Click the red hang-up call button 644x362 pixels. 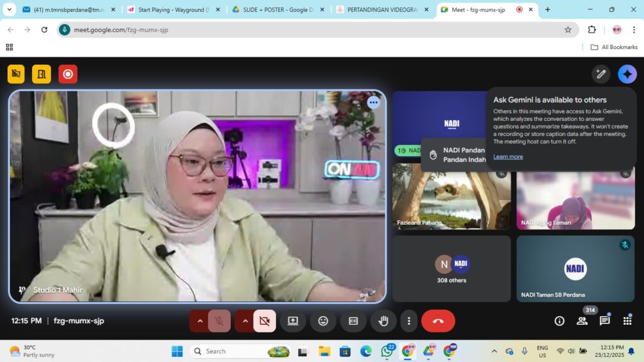(438, 321)
